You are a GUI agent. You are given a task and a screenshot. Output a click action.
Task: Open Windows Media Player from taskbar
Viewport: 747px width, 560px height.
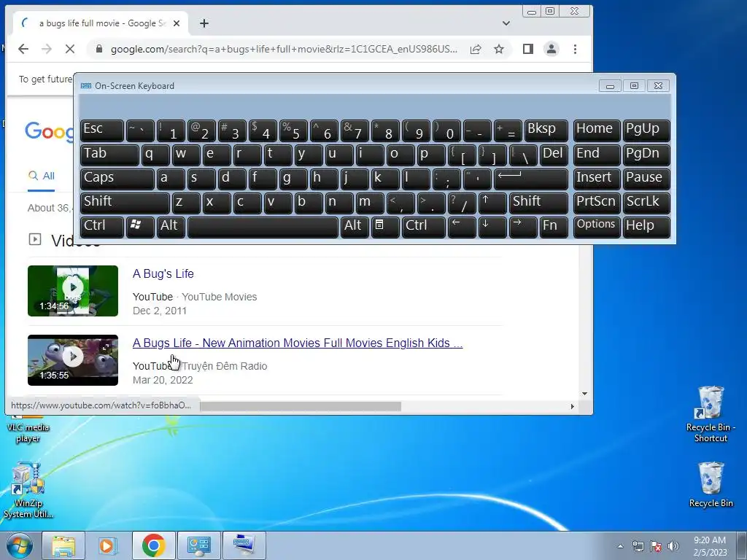(x=108, y=545)
